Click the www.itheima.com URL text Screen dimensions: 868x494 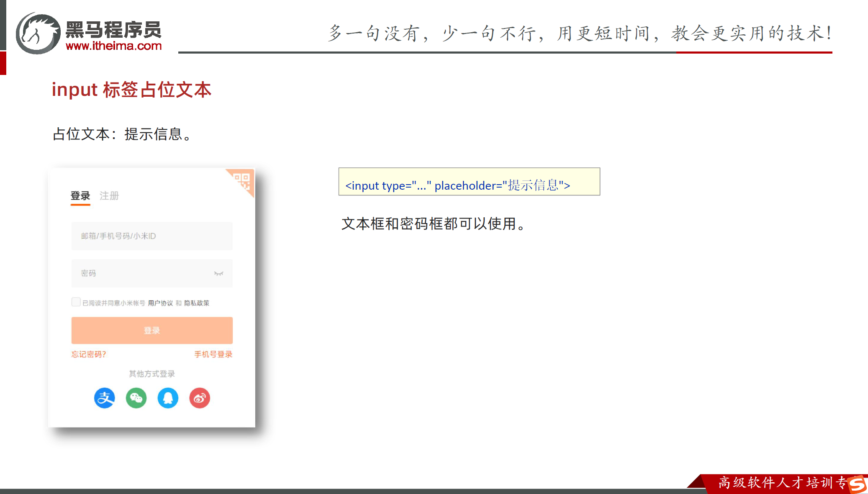(x=114, y=46)
